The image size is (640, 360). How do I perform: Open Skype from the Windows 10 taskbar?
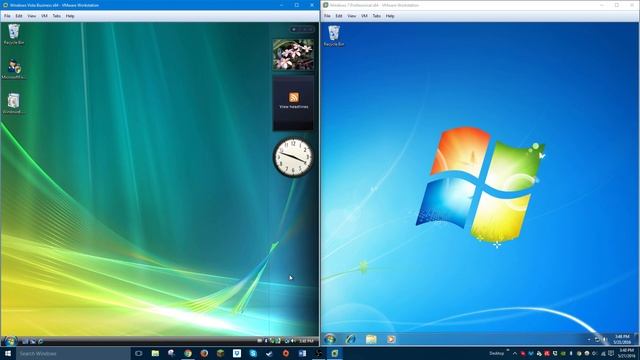253,353
